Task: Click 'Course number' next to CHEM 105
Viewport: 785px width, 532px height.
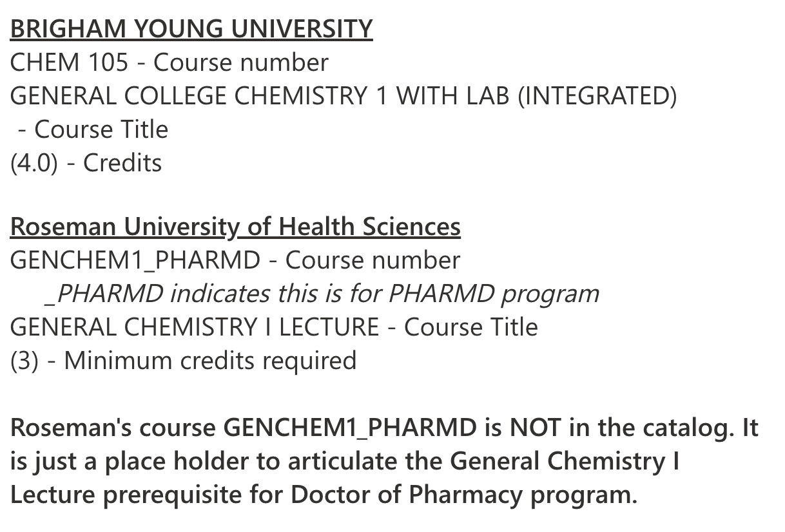Action: 241,62
